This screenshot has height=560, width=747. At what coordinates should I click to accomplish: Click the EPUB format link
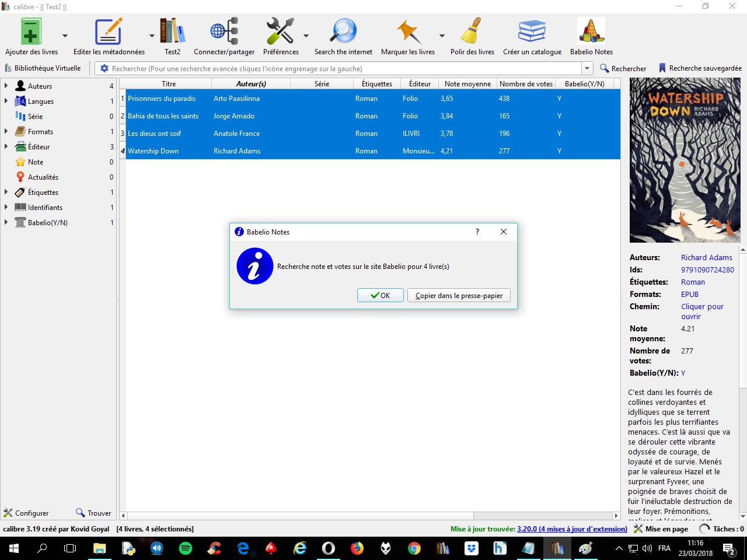(x=690, y=294)
